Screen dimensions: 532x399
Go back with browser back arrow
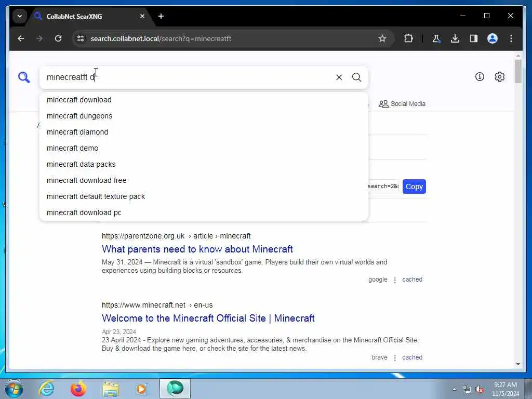[x=21, y=38]
